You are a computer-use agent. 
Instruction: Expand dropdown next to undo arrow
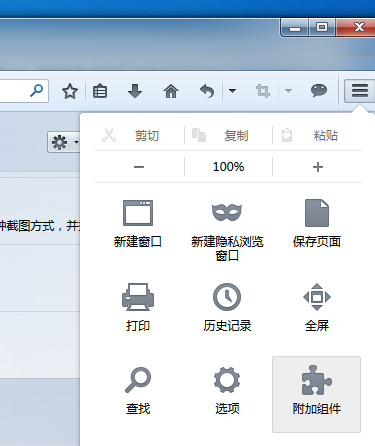click(232, 91)
